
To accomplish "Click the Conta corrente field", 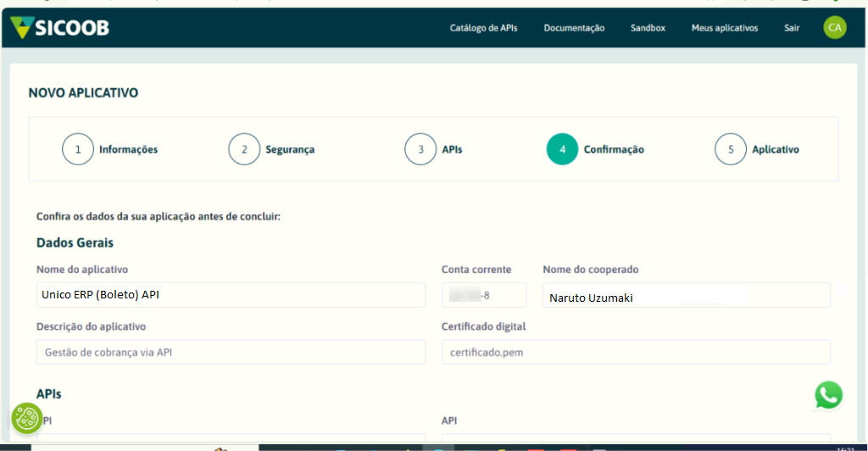I will point(484,295).
